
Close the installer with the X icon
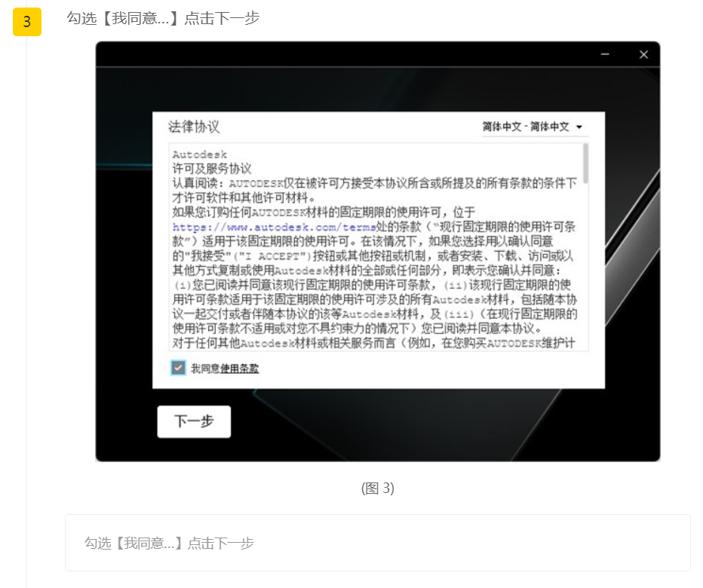[x=643, y=54]
